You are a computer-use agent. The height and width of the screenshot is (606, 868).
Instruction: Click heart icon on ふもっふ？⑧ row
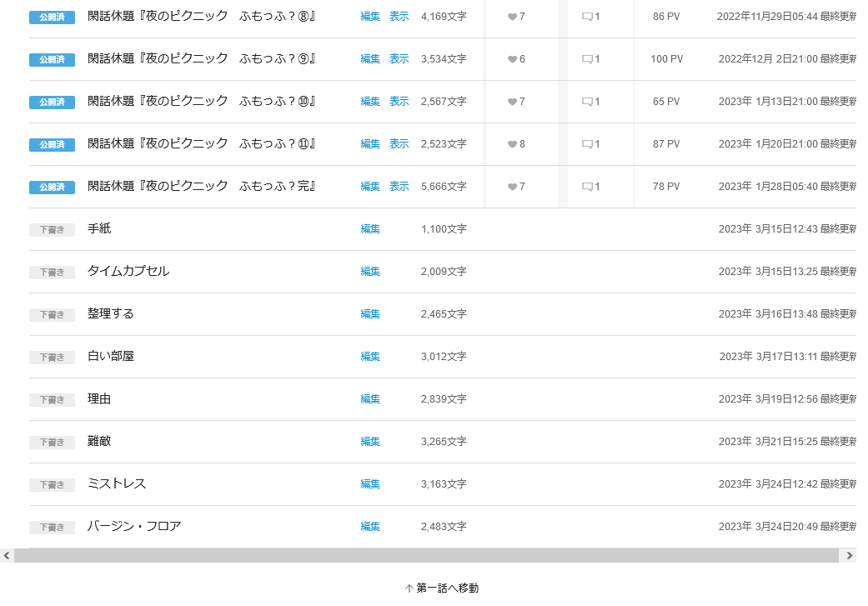click(x=512, y=17)
